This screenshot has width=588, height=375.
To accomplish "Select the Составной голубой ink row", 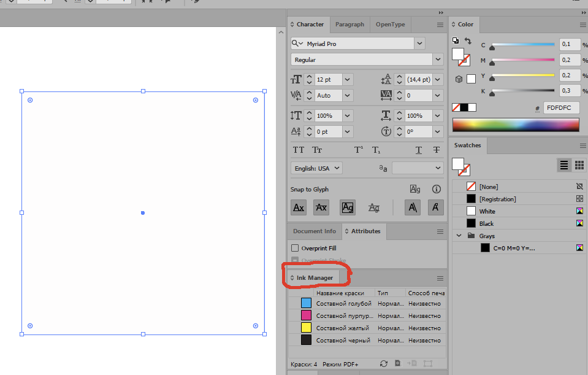I will (367, 303).
